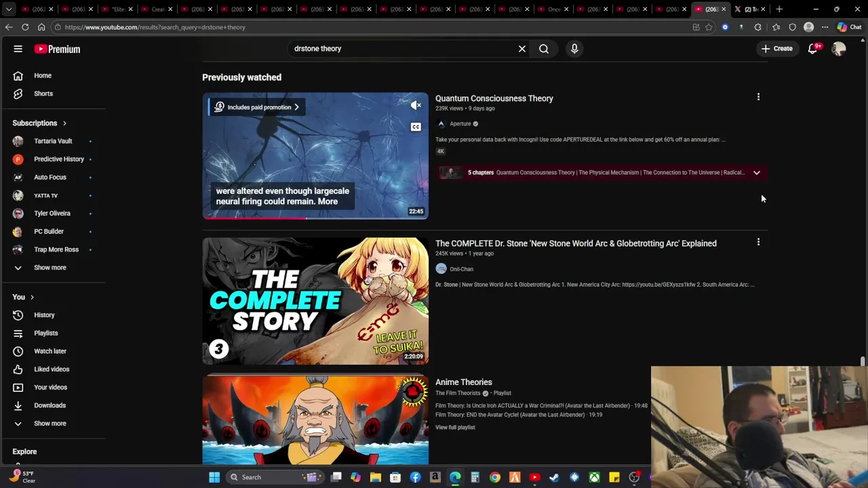Expand the 5 chapters dropdown
Image resolution: width=868 pixels, height=488 pixels.
click(757, 173)
